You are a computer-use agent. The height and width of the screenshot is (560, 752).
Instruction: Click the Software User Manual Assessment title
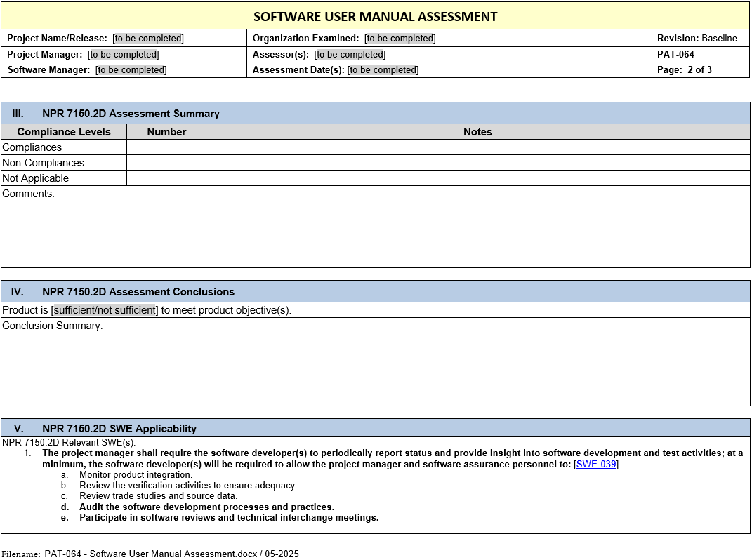[x=375, y=16]
